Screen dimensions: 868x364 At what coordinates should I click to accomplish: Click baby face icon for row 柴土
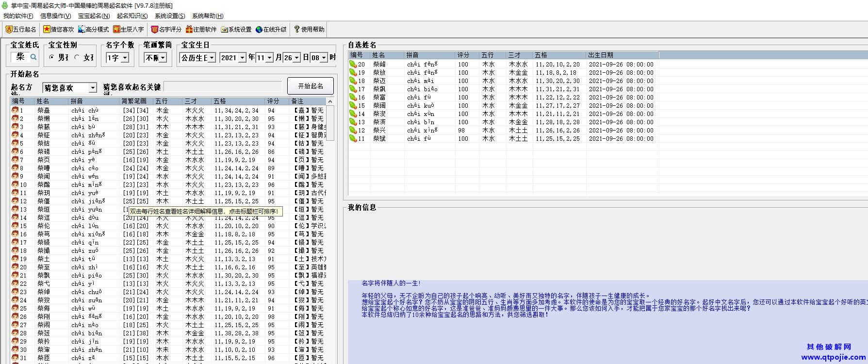[15, 259]
